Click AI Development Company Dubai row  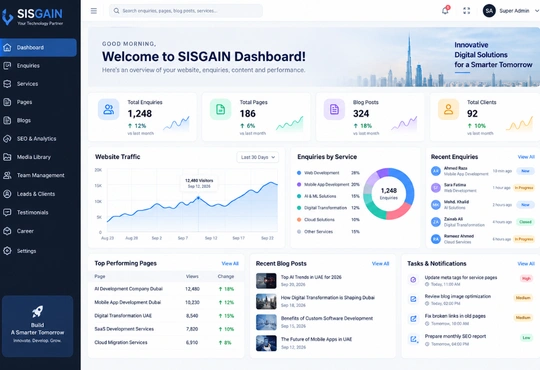click(x=166, y=289)
